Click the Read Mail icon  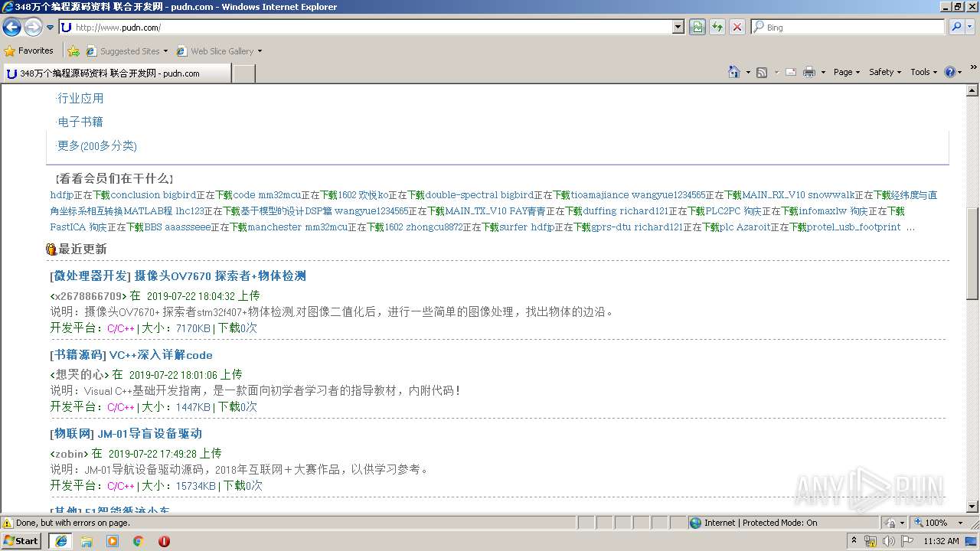pyautogui.click(x=791, y=72)
